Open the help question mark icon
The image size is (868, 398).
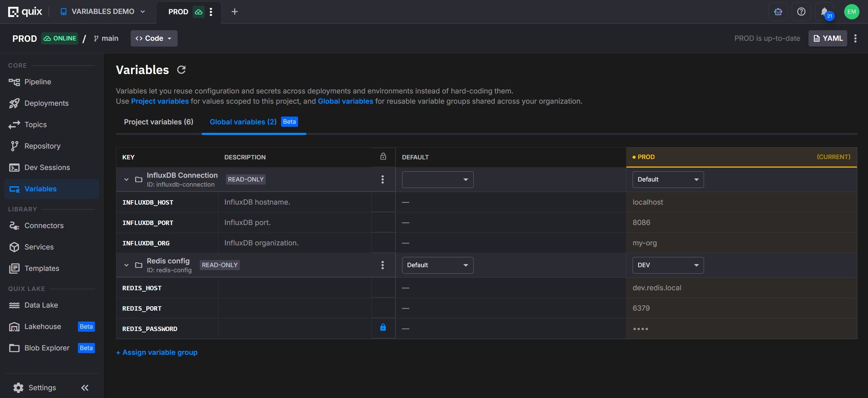pos(801,12)
